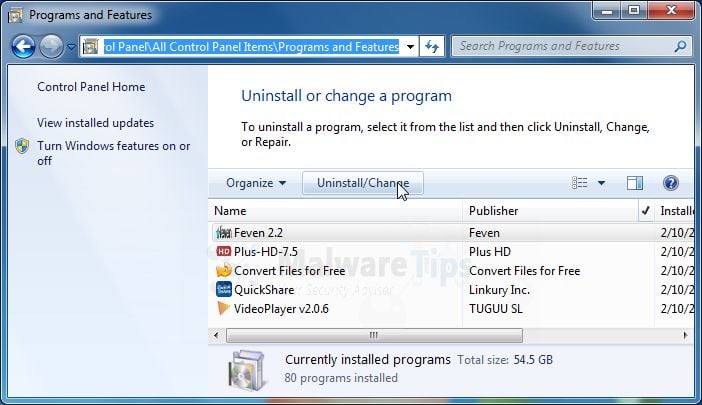702x405 pixels.
Task: Select Plus-HD-7.5 in the list
Action: point(265,252)
